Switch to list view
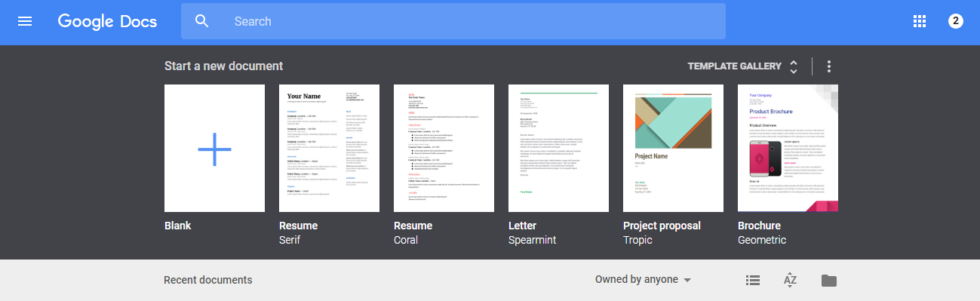 [752, 281]
